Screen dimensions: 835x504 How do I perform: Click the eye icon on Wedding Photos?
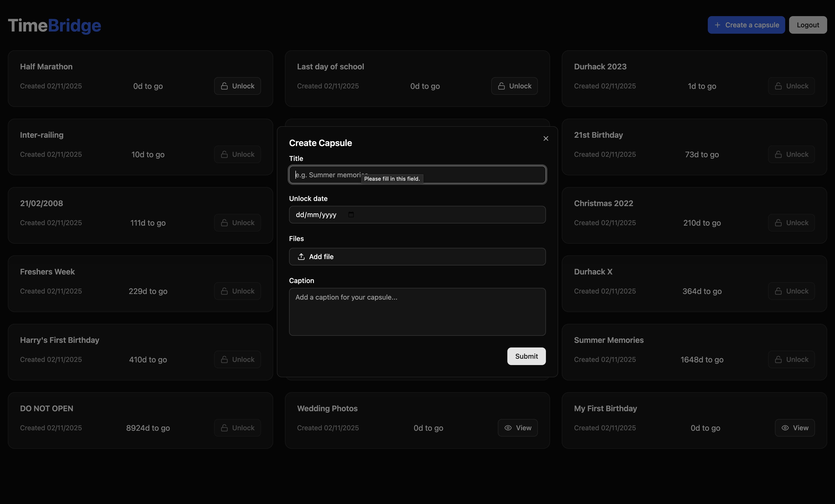pyautogui.click(x=508, y=428)
